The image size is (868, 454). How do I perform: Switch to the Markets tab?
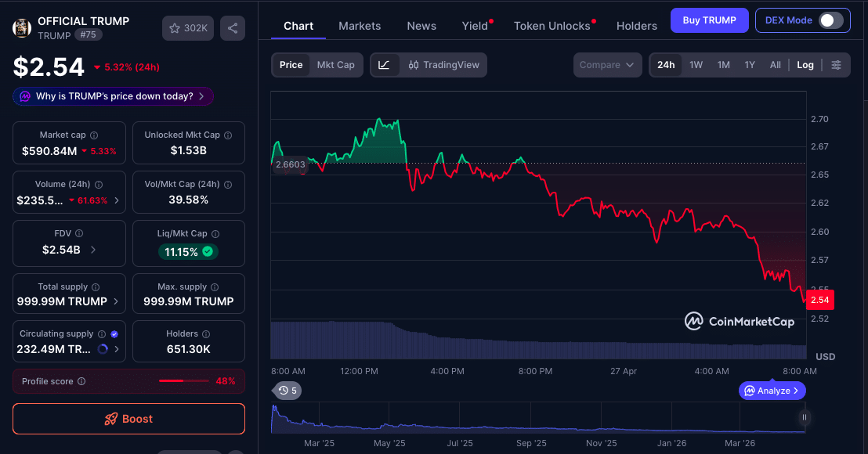360,25
